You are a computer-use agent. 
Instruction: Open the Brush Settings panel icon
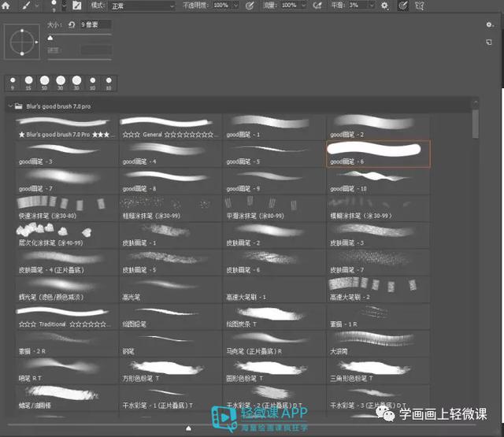point(77,6)
